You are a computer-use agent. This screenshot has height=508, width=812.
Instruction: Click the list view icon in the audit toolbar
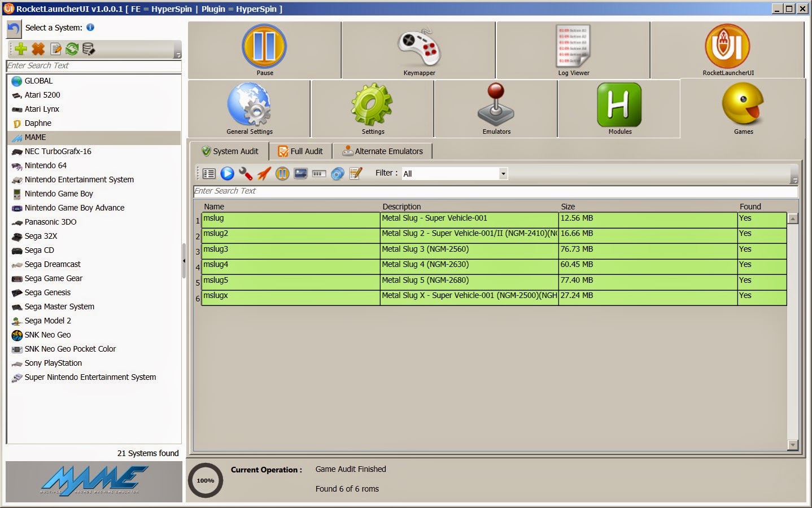209,174
